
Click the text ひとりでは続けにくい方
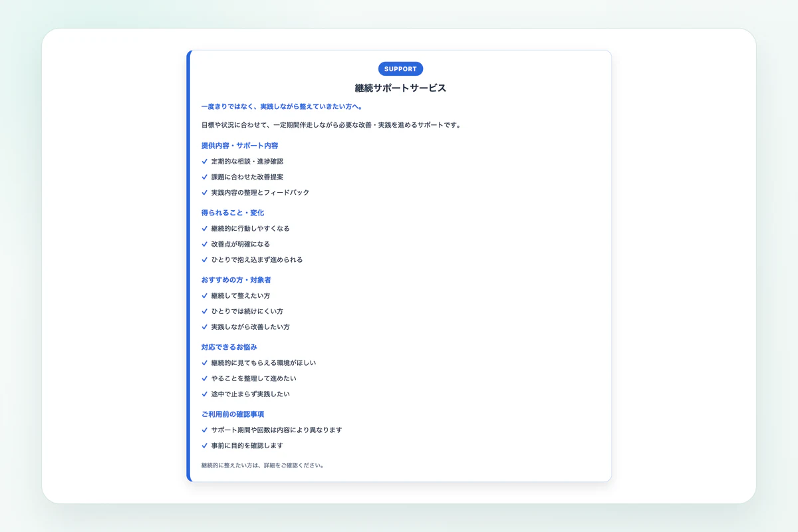pyautogui.click(x=247, y=311)
